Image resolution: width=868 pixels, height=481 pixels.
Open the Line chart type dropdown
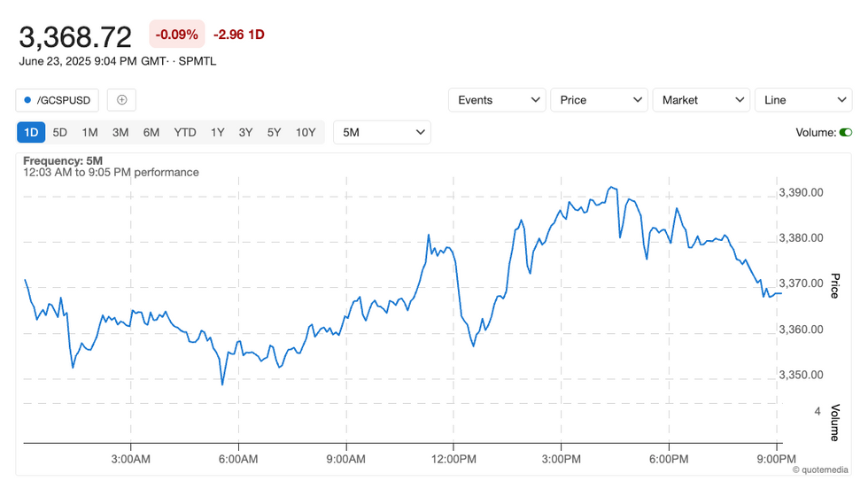pyautogui.click(x=802, y=100)
